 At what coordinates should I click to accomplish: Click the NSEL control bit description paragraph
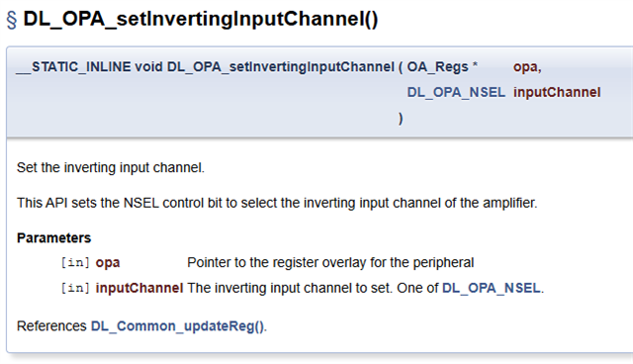click(277, 203)
